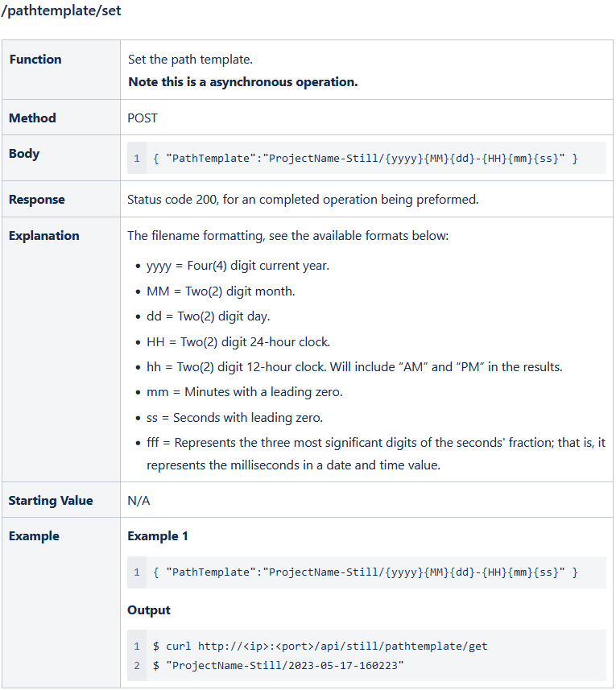616x690 pixels.
Task: Click the yyyy four digit year bullet
Action: point(238,266)
